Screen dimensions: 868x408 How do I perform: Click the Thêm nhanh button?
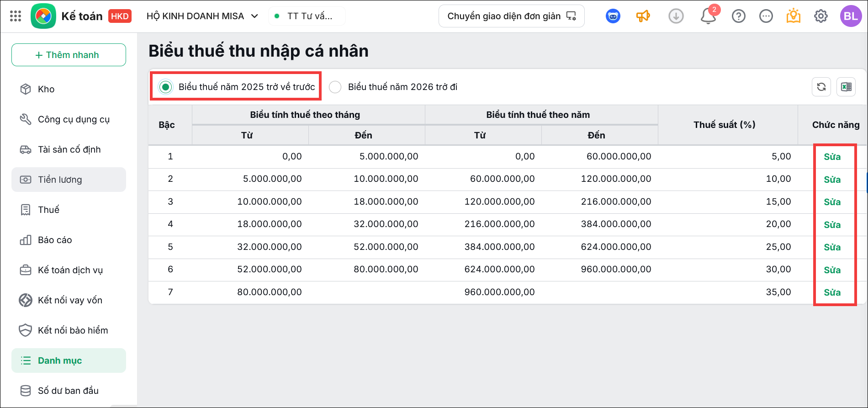[x=69, y=55]
